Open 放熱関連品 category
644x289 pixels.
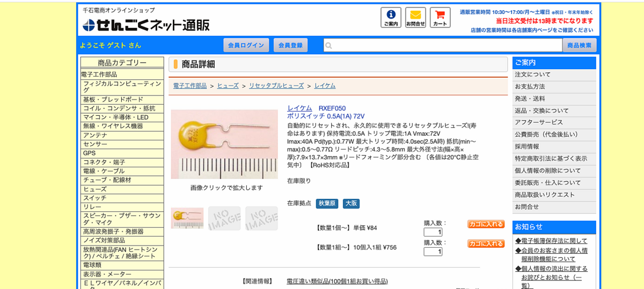pos(122,253)
